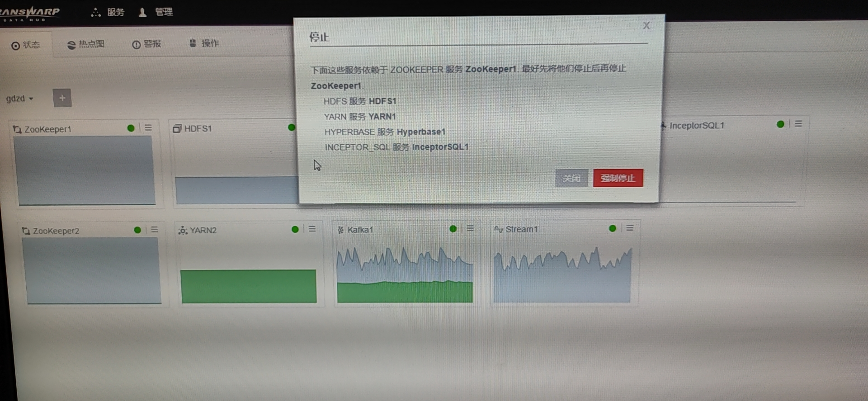The width and height of the screenshot is (868, 401).
Task: Switch to the 状态 tab
Action: (26, 45)
